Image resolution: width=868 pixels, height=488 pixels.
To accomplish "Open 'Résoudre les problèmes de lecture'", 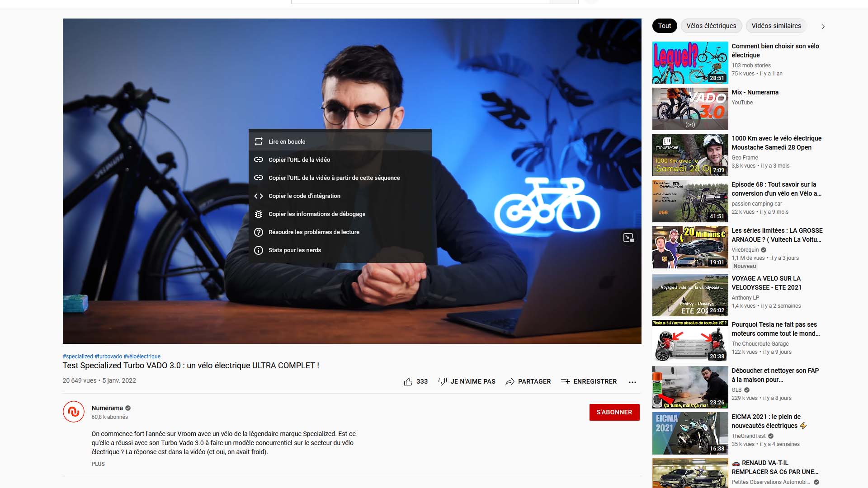I will [340, 232].
